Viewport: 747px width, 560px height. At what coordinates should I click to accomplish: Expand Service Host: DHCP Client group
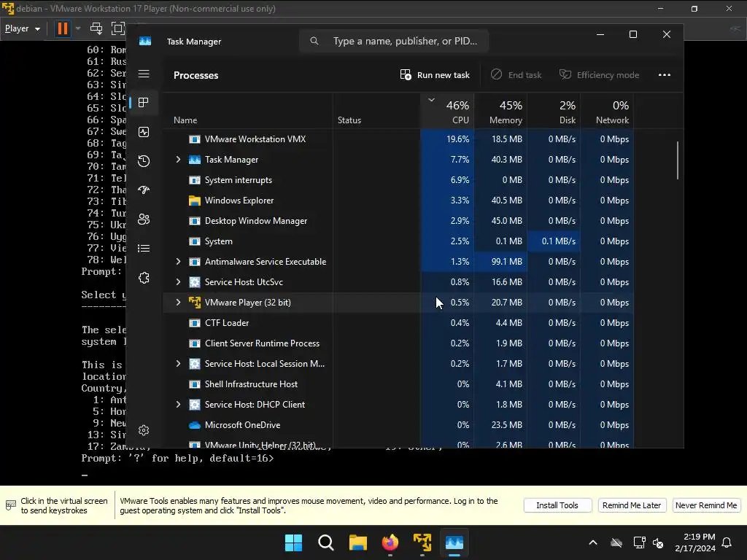[x=178, y=404]
